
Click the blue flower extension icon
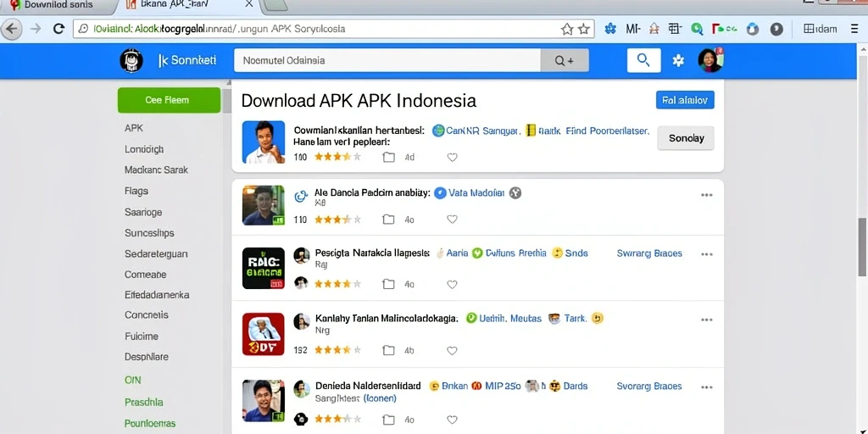coord(610,29)
